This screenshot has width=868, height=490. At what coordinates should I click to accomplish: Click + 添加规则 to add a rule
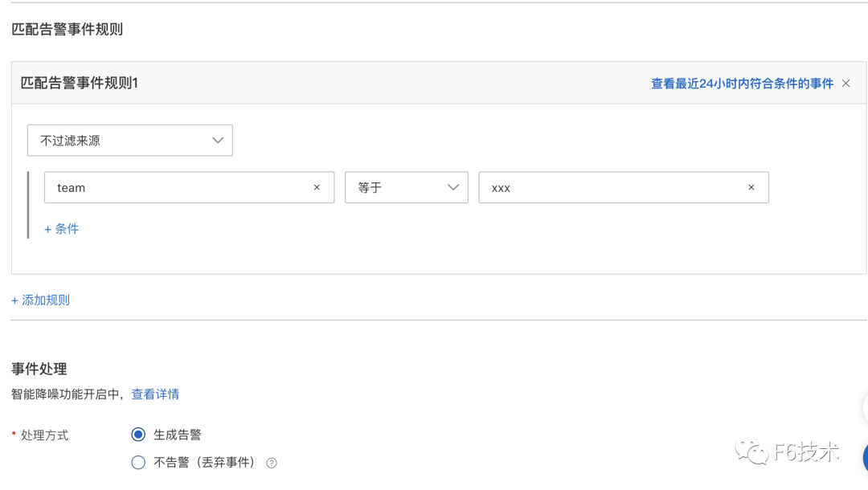[x=41, y=300]
